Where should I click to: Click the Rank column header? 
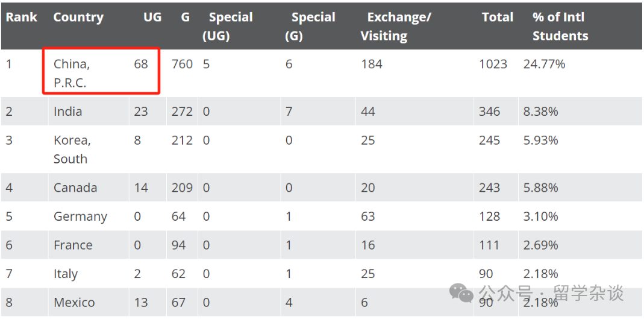[x=21, y=17]
